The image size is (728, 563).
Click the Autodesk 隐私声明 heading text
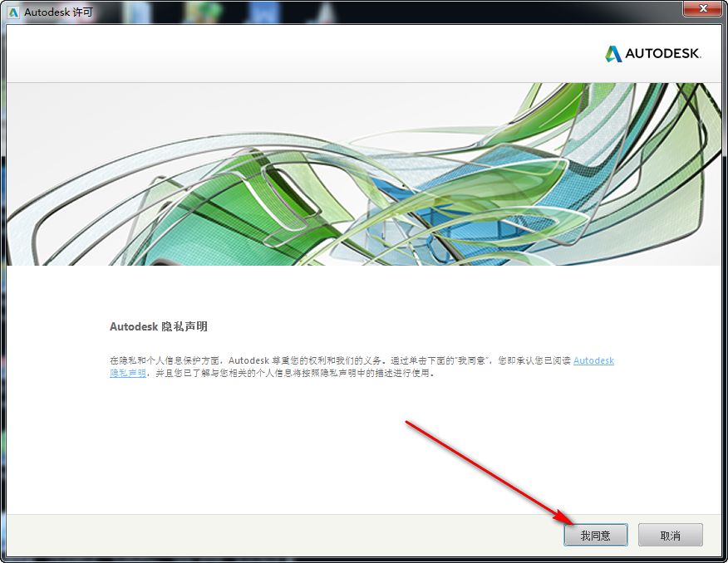tap(159, 326)
